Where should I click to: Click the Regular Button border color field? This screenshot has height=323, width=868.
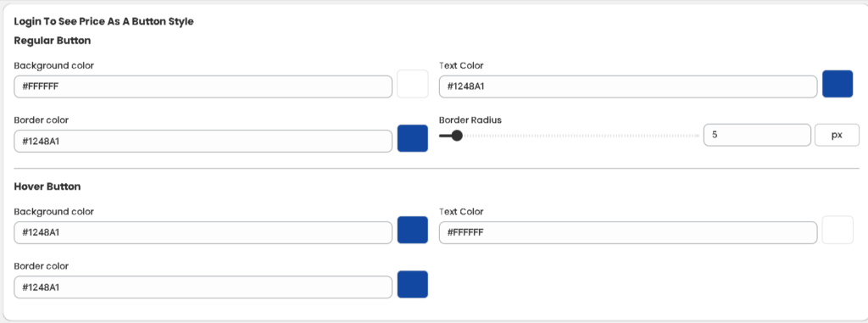(203, 142)
